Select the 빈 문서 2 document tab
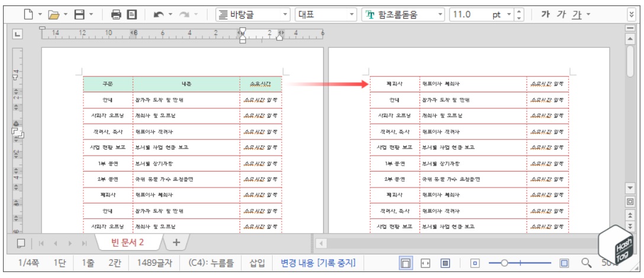This screenshot has height=278, width=644. tap(128, 243)
